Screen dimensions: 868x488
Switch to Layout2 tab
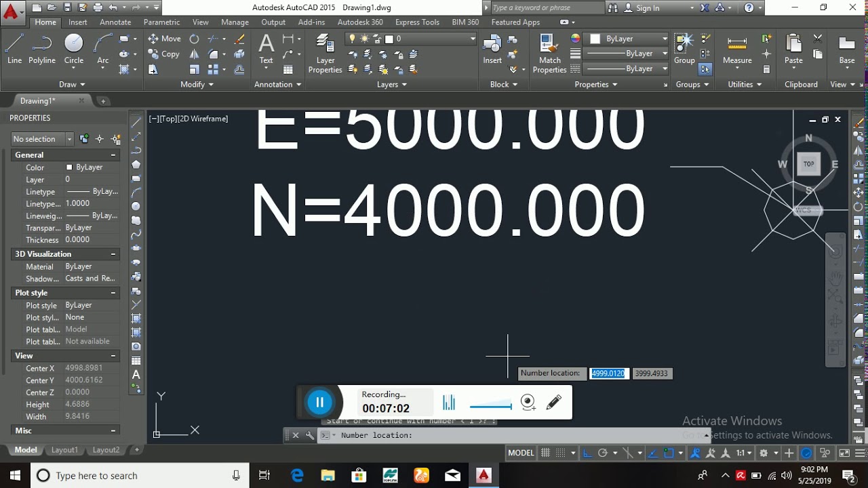pyautogui.click(x=106, y=450)
